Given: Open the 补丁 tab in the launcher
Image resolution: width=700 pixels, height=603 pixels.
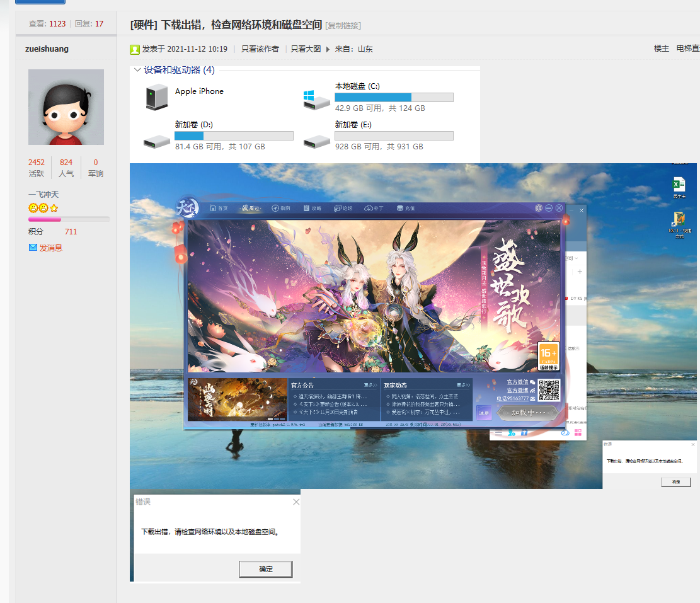Looking at the screenshot, I should (374, 208).
